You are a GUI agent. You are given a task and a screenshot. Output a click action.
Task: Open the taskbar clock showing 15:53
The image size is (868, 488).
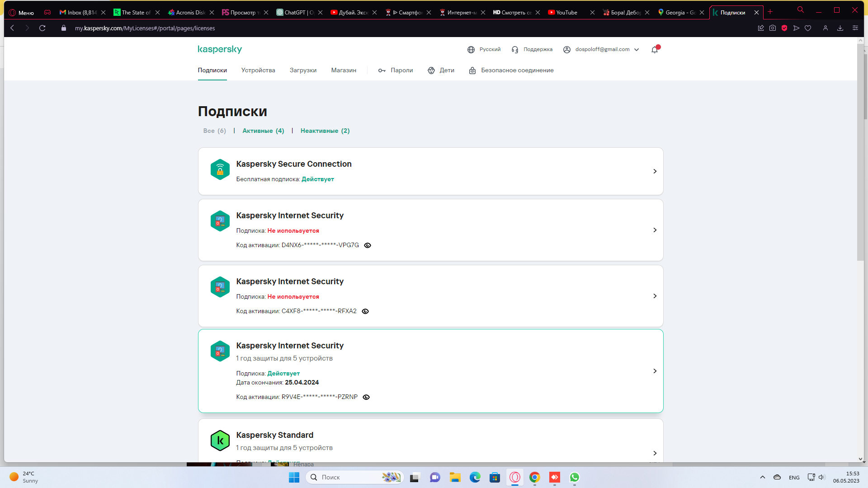[x=846, y=477]
